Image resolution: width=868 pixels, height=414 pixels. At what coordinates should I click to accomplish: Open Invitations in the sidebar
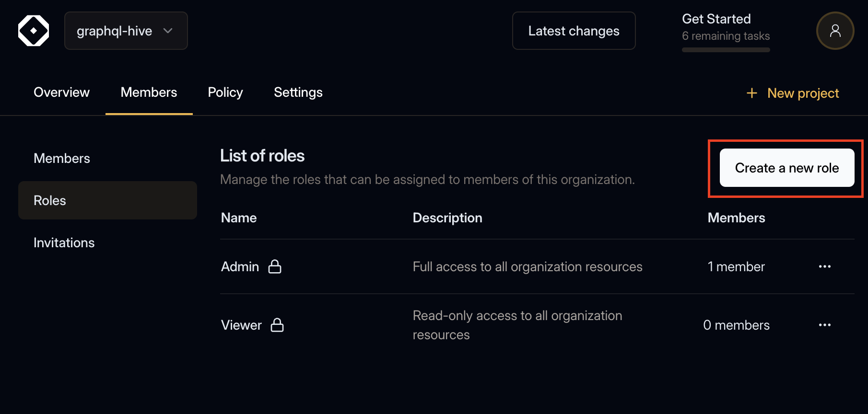point(64,242)
